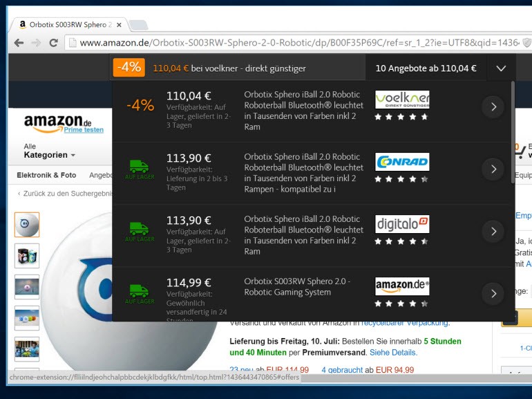Click the 110,04 € price in voelkner row

click(189, 95)
